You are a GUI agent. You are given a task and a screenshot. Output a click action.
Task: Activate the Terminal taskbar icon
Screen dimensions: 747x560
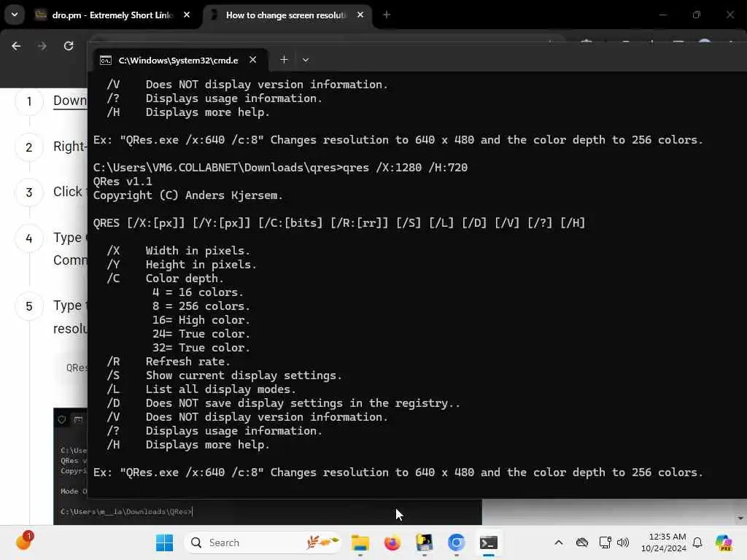coord(488,542)
